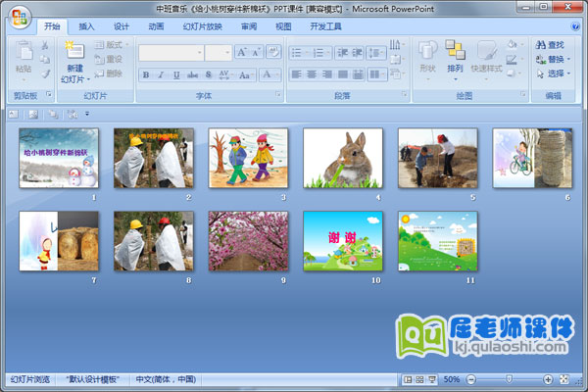Toggle Underline formatting
588x392 pixels.
tap(176, 74)
